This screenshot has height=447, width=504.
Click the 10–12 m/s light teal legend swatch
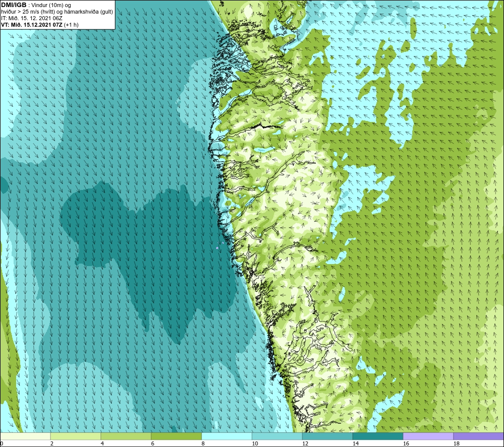277,436
